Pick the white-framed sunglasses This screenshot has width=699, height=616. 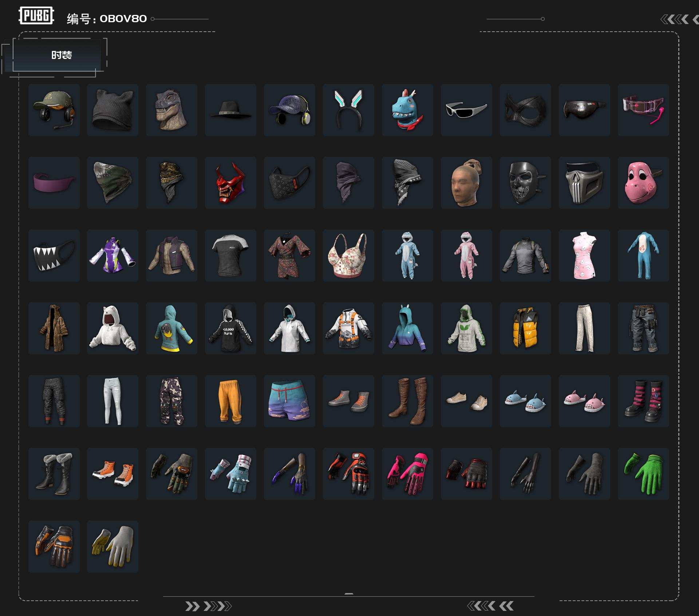(466, 110)
